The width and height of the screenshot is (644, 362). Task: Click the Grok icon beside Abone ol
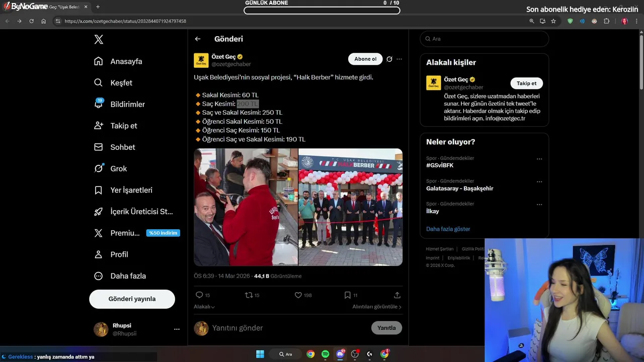click(389, 59)
